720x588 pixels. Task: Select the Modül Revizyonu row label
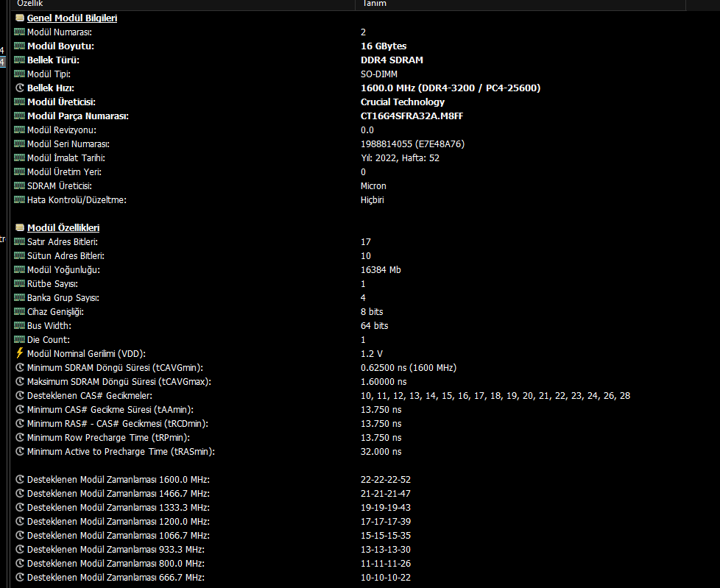[x=62, y=130]
